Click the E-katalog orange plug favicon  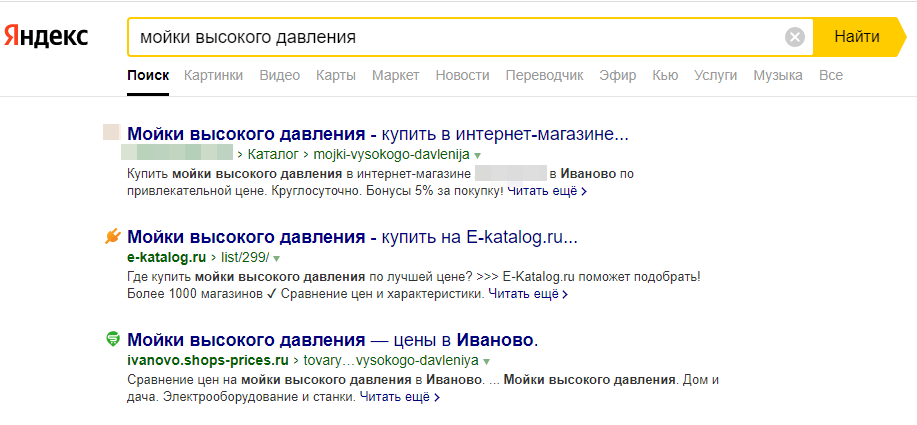coord(112,237)
